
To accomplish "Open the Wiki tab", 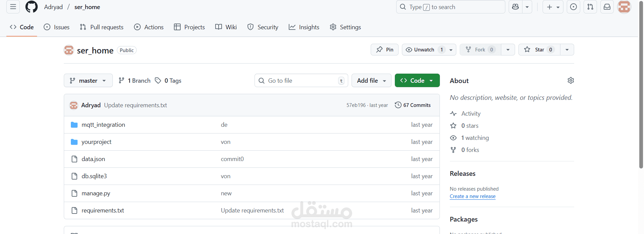I will (226, 27).
